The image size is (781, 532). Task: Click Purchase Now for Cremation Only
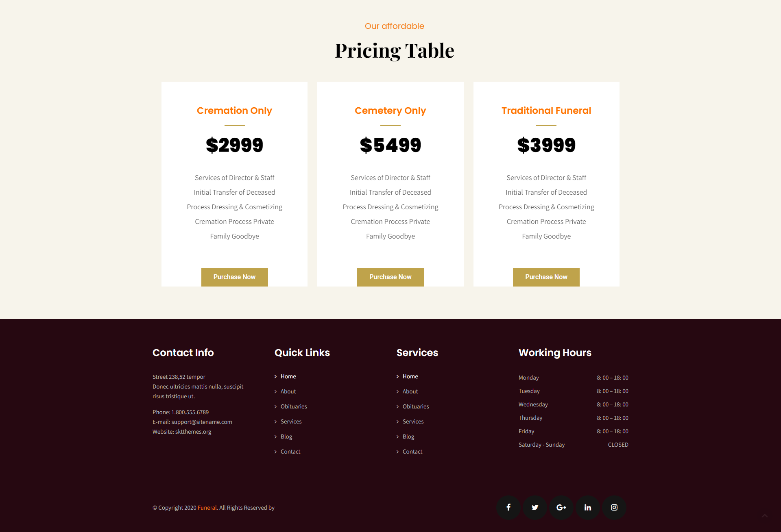[234, 276]
